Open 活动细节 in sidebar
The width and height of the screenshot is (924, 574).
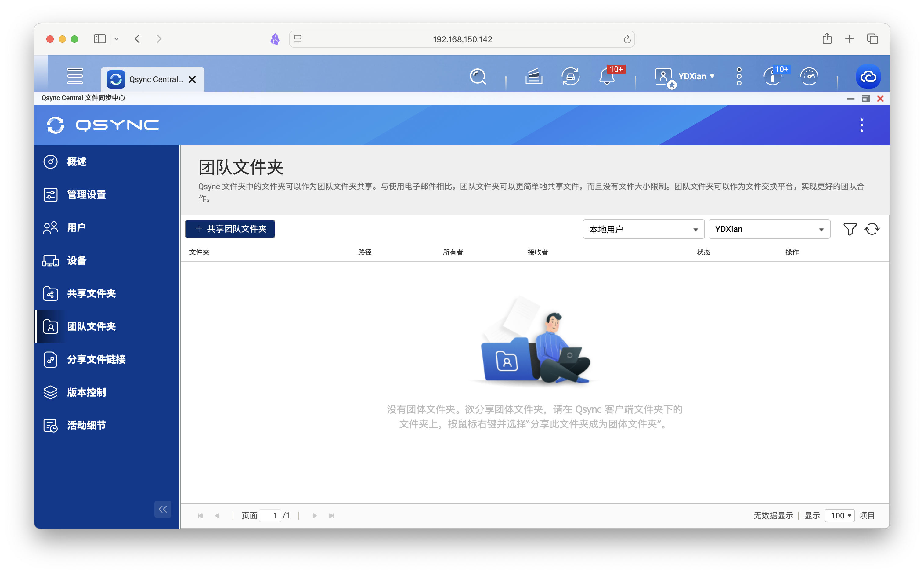click(107, 425)
